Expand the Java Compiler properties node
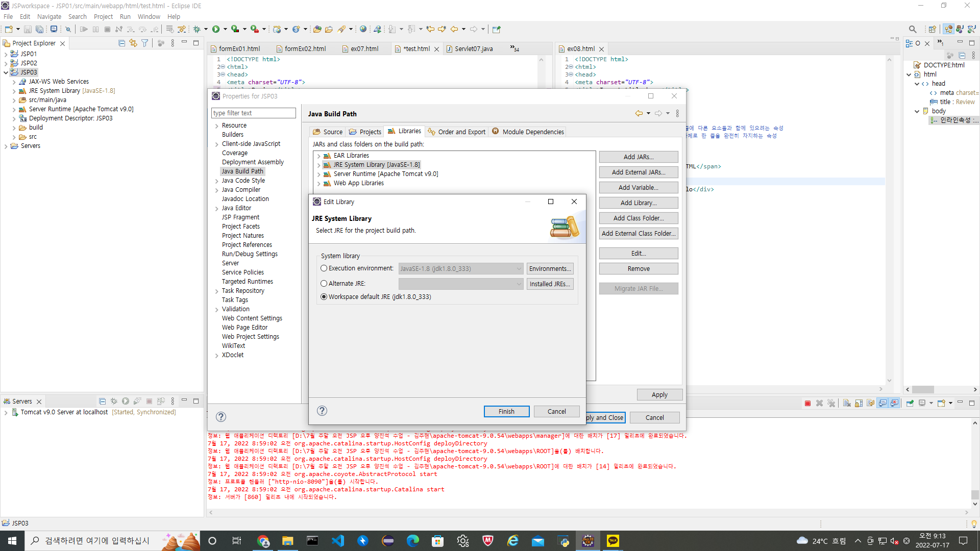Viewport: 980px width, 551px height. (217, 190)
